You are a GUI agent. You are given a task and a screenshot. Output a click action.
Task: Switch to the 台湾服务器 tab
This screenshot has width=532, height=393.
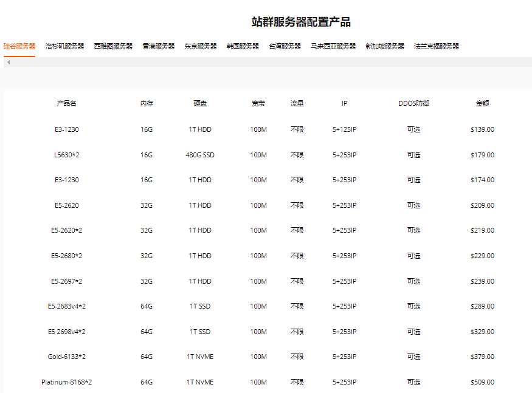pyautogui.click(x=285, y=46)
